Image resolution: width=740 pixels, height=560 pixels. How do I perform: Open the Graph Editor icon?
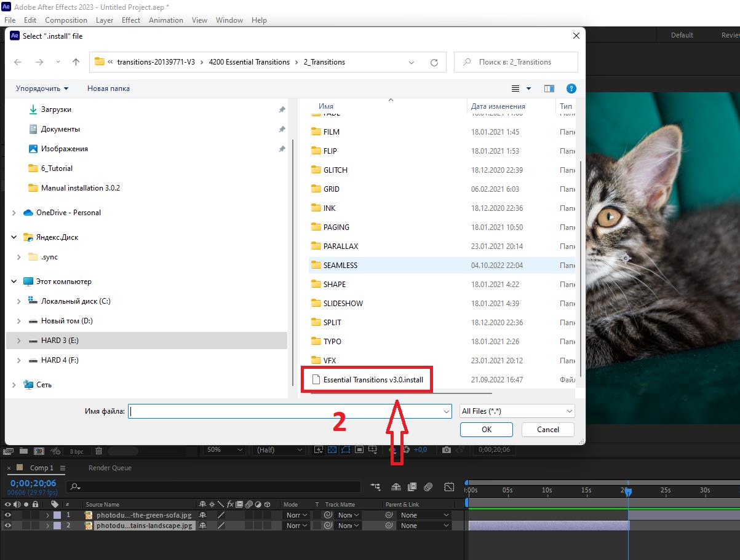coord(450,487)
